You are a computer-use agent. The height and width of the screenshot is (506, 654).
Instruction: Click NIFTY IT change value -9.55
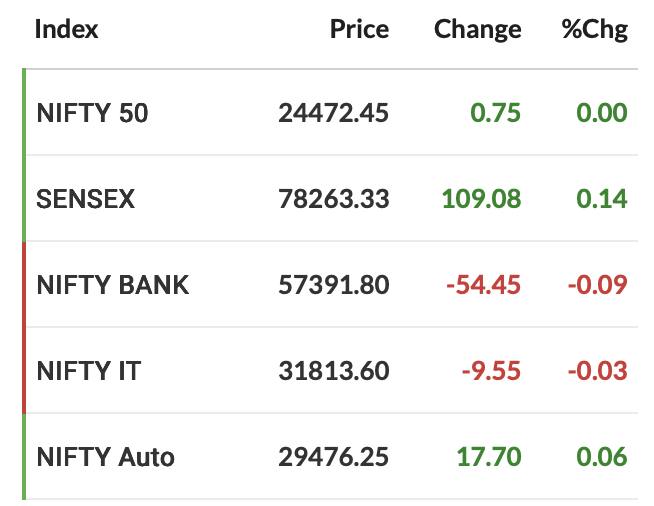[x=491, y=371]
